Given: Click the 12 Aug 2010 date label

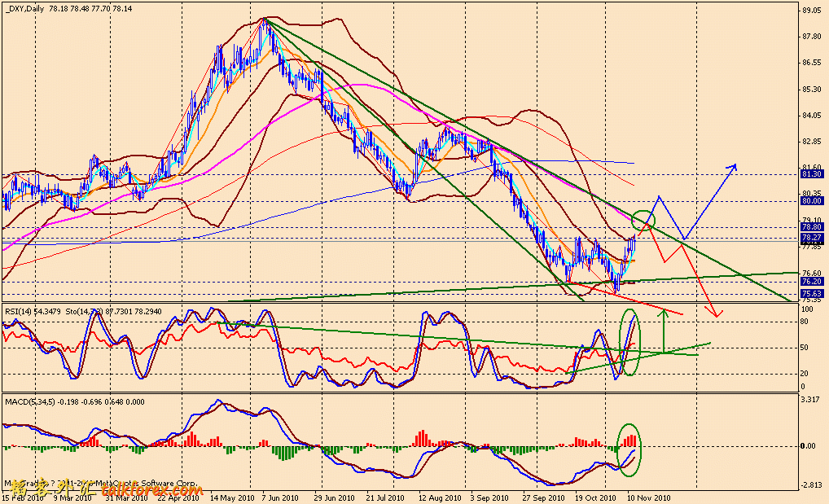Looking at the screenshot, I should pyautogui.click(x=440, y=498).
